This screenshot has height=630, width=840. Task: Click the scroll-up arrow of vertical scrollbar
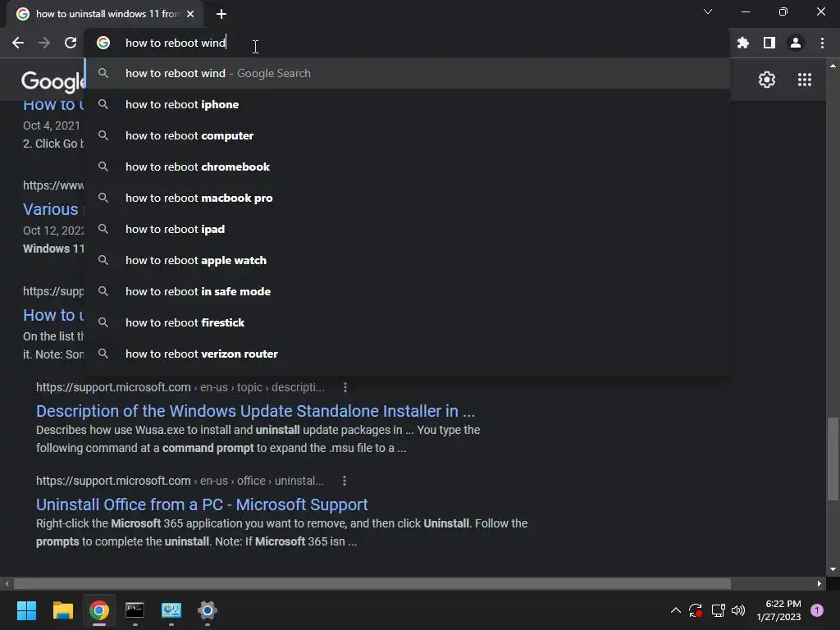[833, 66]
